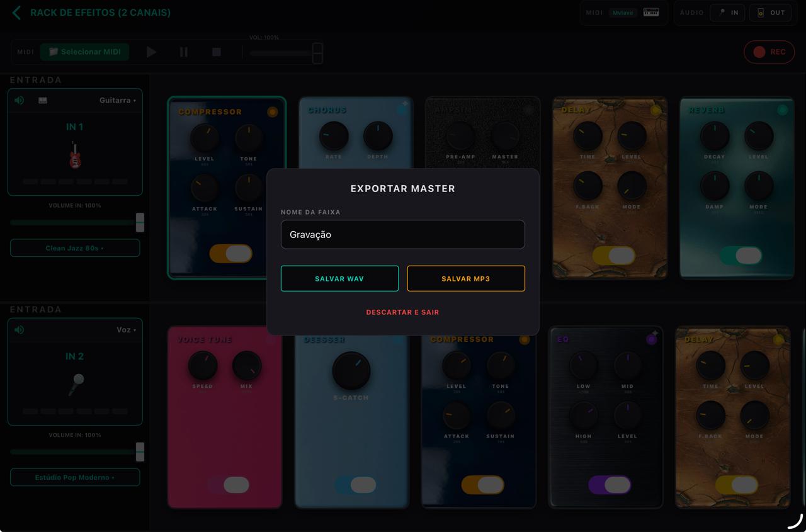Open the audio OUT settings button

(x=771, y=13)
